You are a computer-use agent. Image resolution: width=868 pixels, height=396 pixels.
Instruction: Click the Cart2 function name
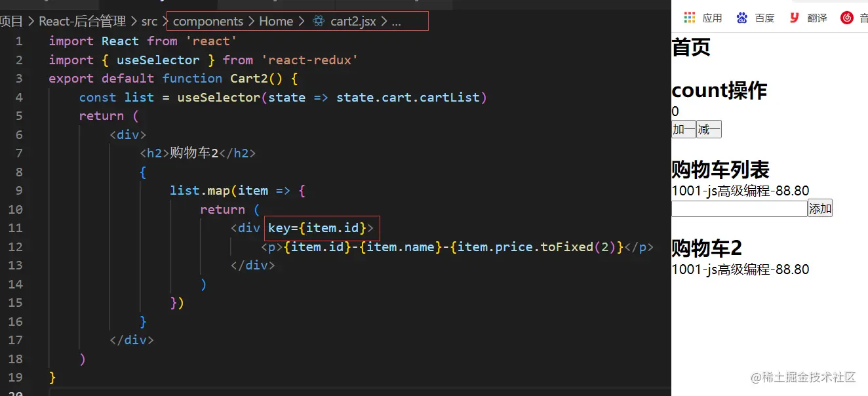(249, 79)
